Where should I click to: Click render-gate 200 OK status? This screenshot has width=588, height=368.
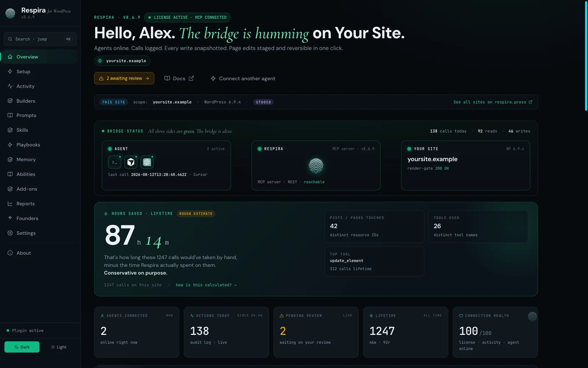click(428, 168)
